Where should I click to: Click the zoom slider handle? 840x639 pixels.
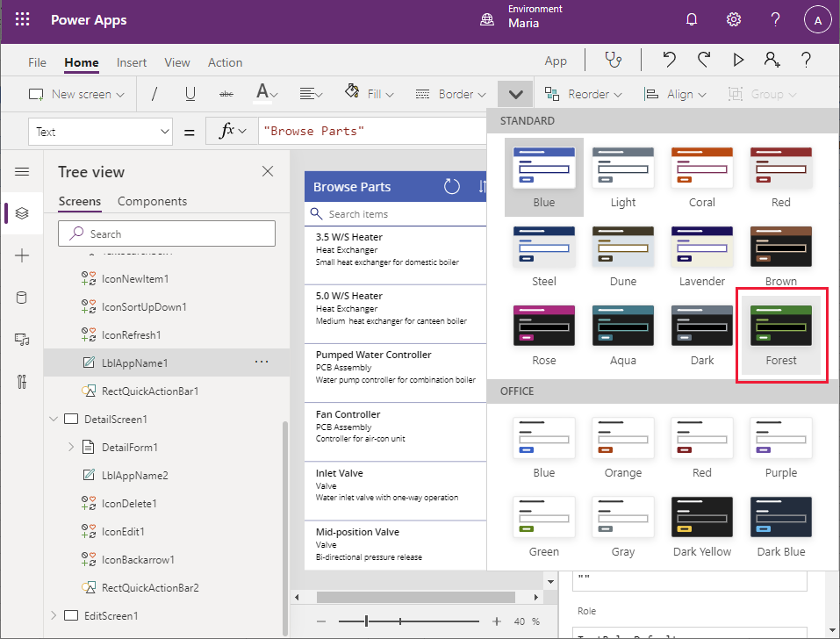pos(366,621)
